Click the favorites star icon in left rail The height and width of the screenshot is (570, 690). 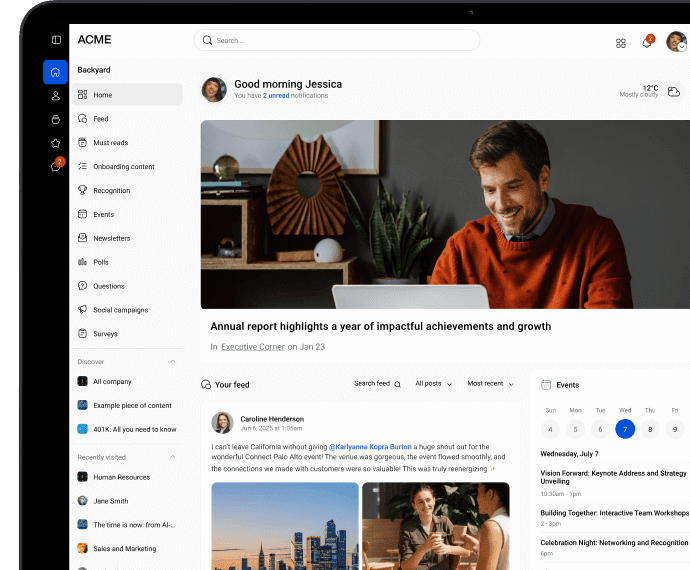click(56, 143)
